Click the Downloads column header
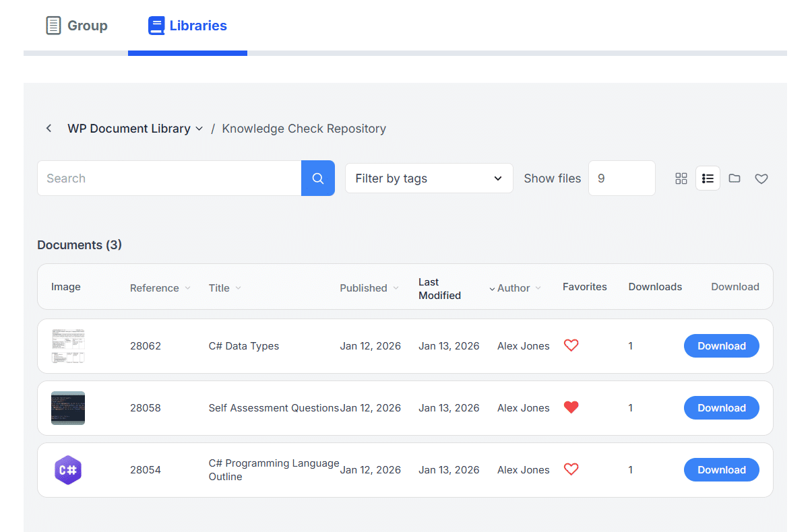The image size is (810, 532). tap(655, 287)
